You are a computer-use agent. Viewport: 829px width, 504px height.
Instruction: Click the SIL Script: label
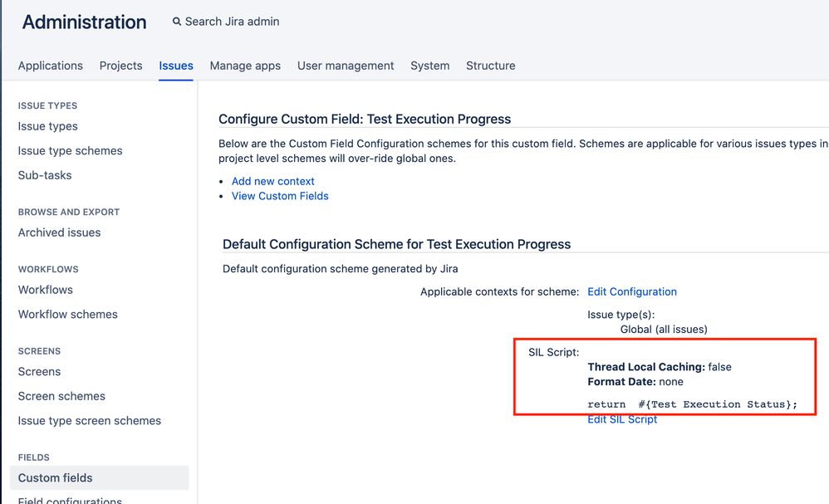click(x=553, y=352)
